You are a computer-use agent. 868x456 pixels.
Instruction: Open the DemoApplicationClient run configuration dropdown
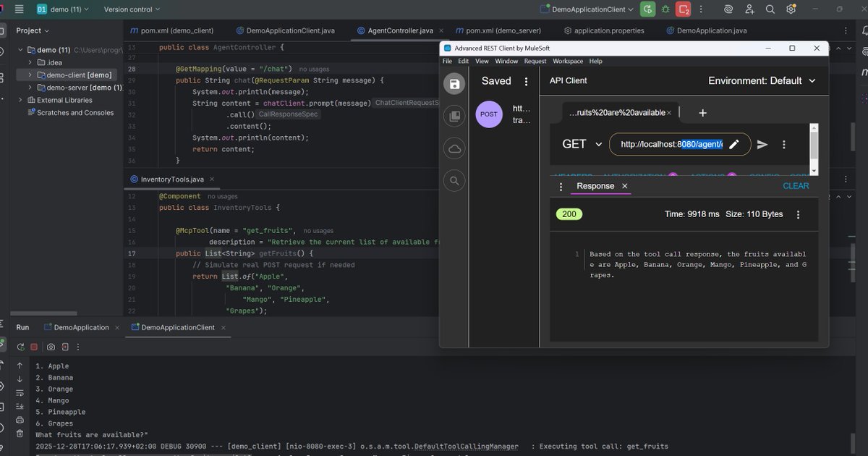(587, 9)
